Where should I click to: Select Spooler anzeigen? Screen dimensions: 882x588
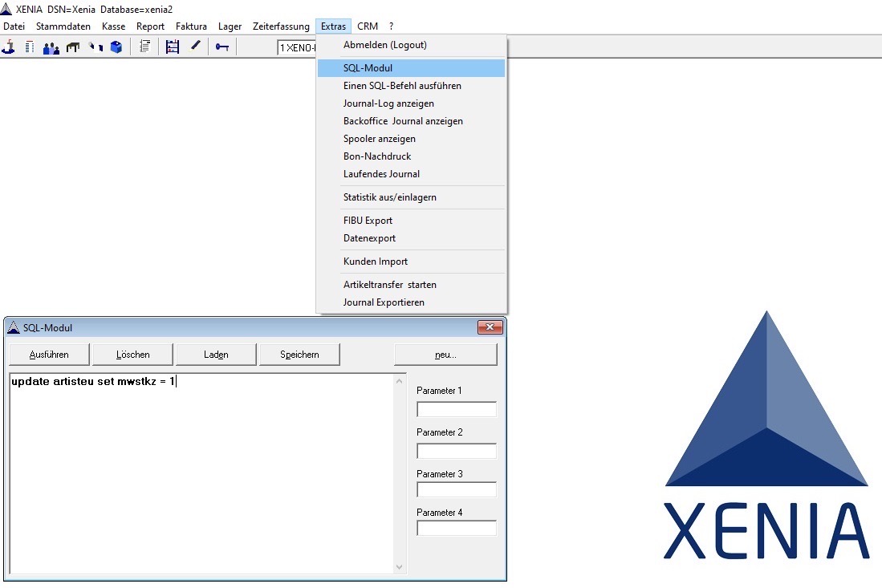click(411, 139)
